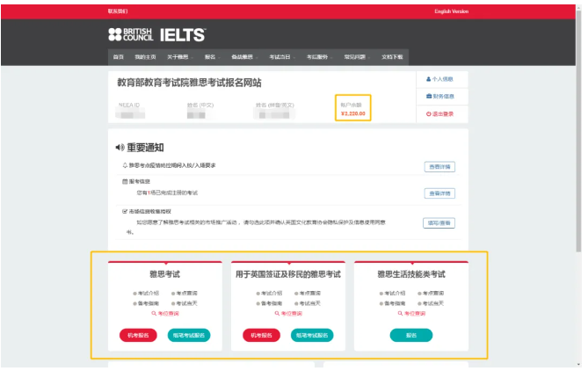
Task: Open 考试介绍 in 用于英国签证及移民 card
Action: pos(272,294)
